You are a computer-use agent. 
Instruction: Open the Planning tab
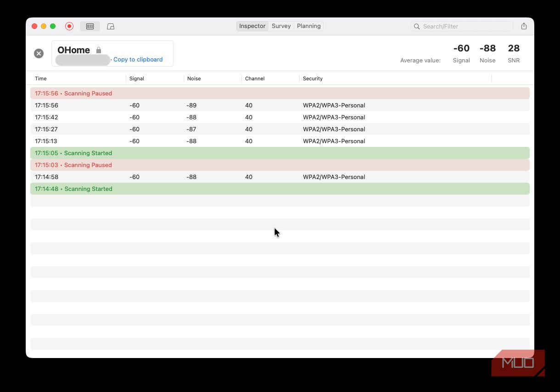coord(308,26)
